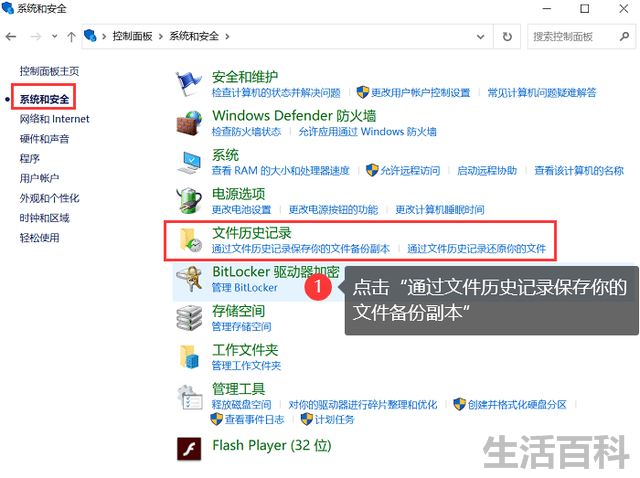Open 安全和维护 heading link
The width and height of the screenshot is (640, 478).
pyautogui.click(x=245, y=76)
